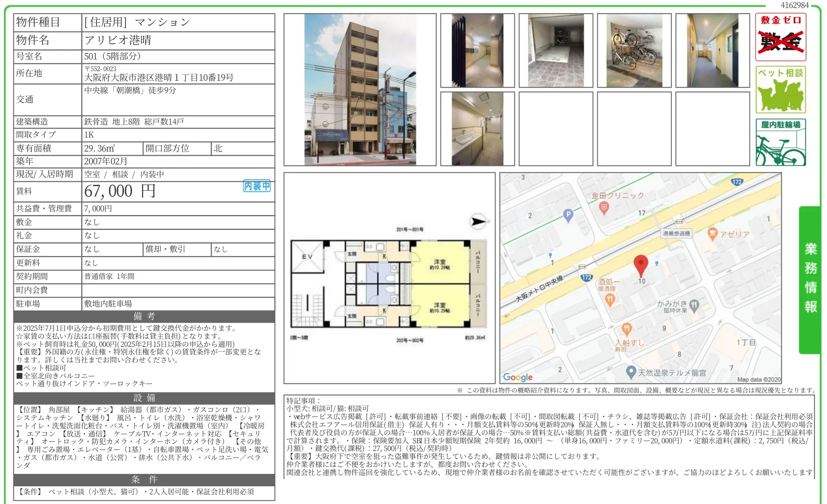Viewport: 827px width, 504px height.
Task: Click the 設備 section header
Action: [x=144, y=398]
